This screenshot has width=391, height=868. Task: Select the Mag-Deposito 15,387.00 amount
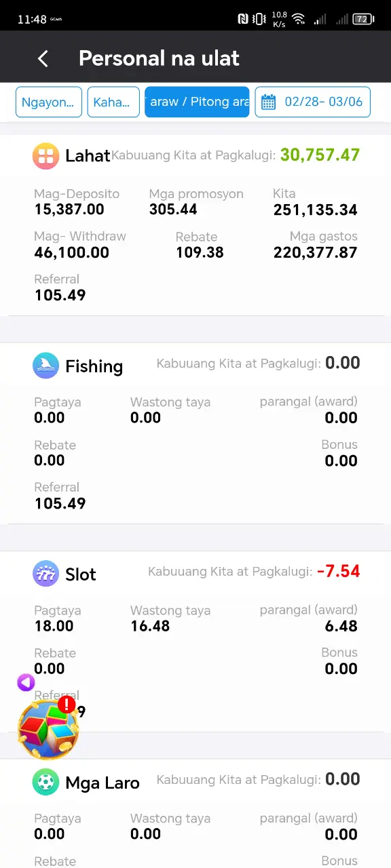click(x=69, y=210)
